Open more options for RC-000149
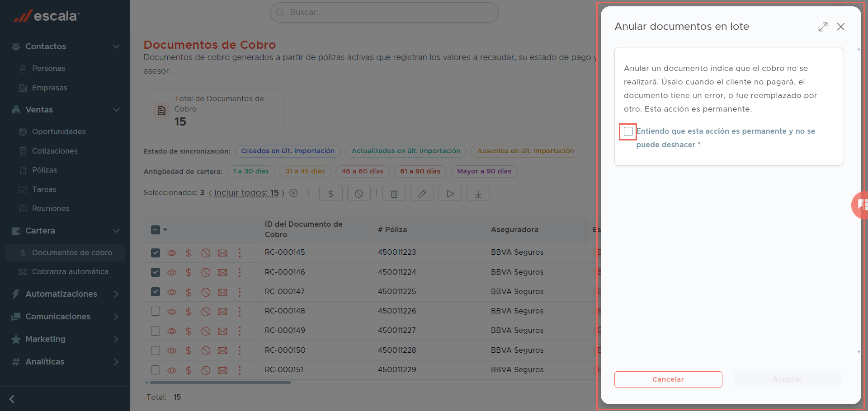Image resolution: width=868 pixels, height=411 pixels. point(240,331)
